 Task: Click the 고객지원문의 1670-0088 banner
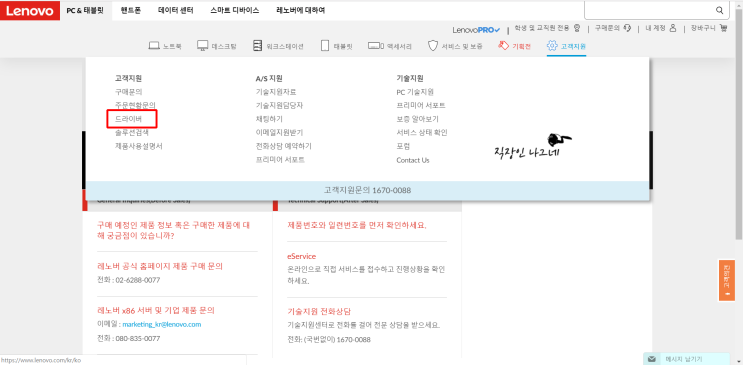[367, 191]
